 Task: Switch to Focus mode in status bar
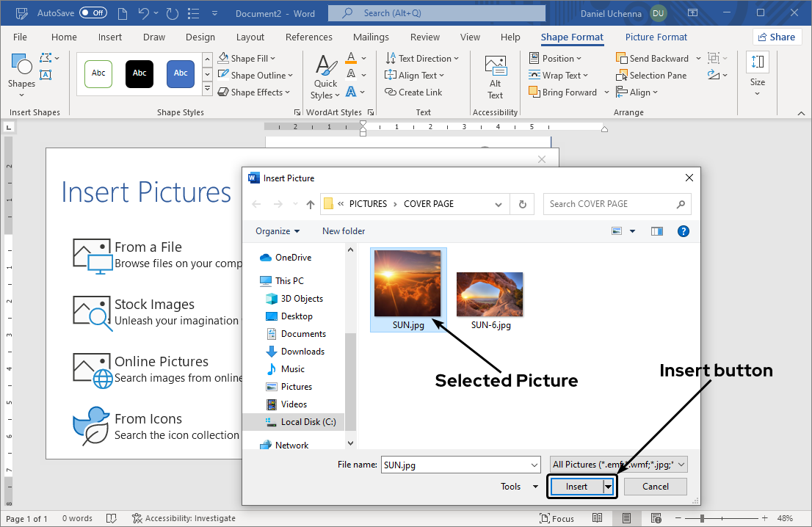tap(557, 518)
